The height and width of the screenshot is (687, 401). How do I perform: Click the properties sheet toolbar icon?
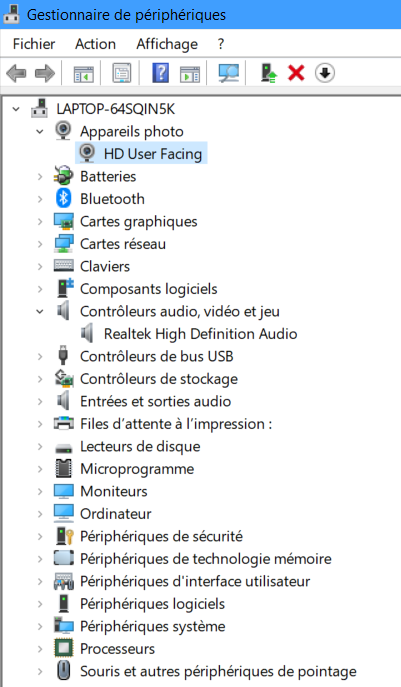[x=122, y=73]
